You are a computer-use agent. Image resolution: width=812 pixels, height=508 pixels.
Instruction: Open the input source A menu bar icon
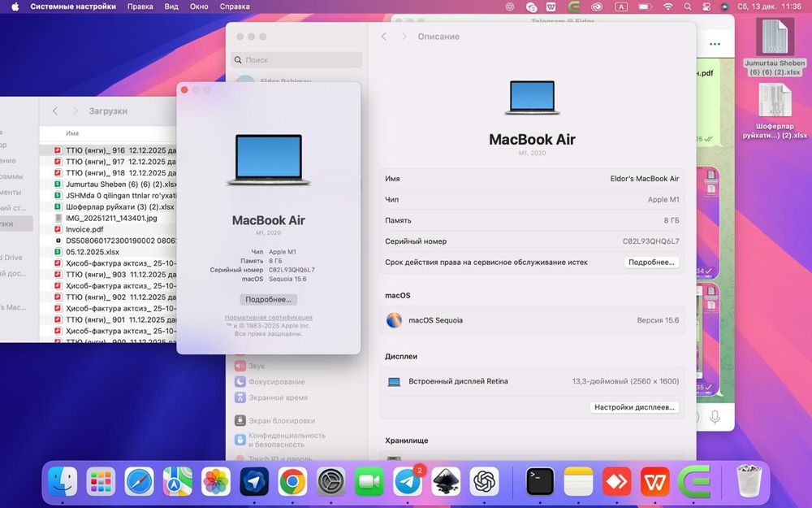[x=621, y=7]
